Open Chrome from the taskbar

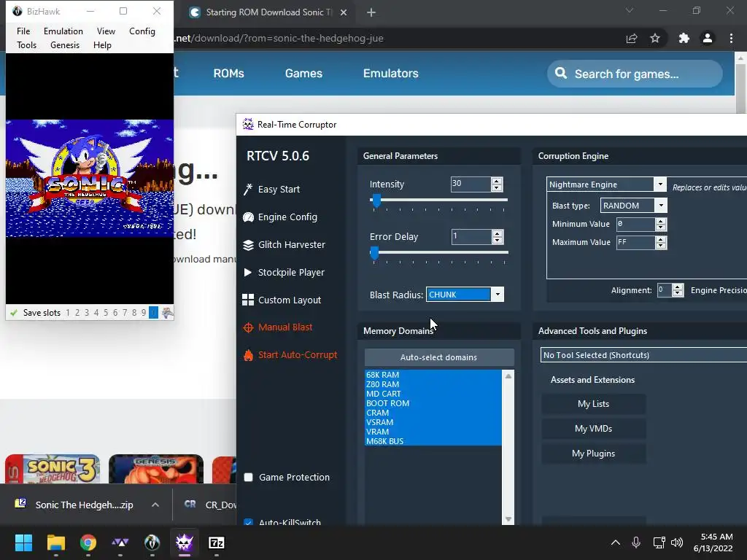point(88,542)
